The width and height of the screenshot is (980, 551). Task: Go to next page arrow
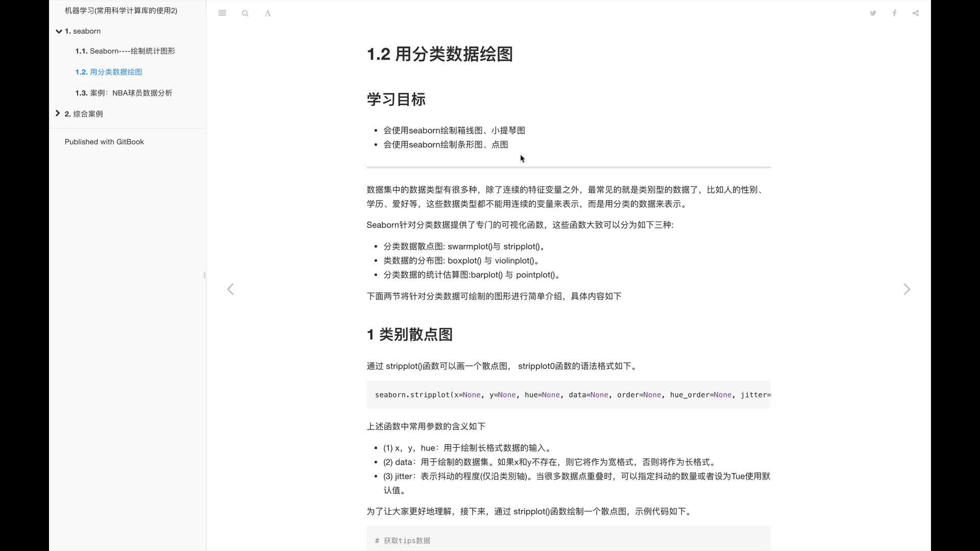[907, 289]
